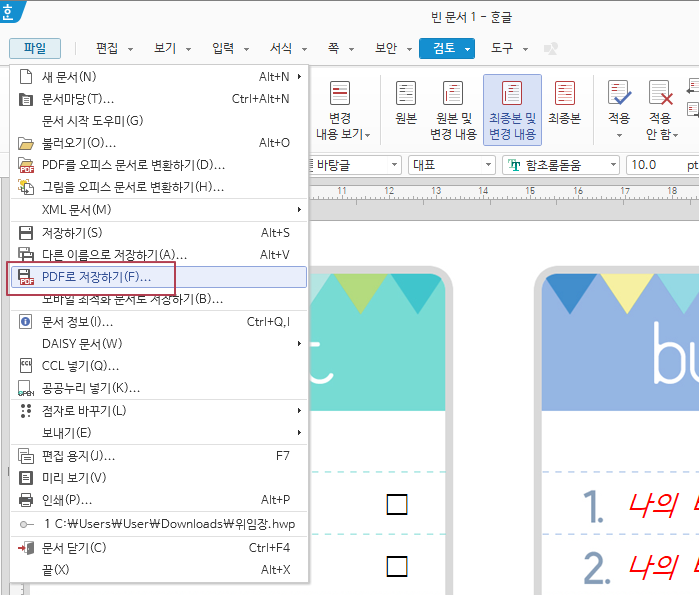Click the 적용 안 함 reject icon

661,93
